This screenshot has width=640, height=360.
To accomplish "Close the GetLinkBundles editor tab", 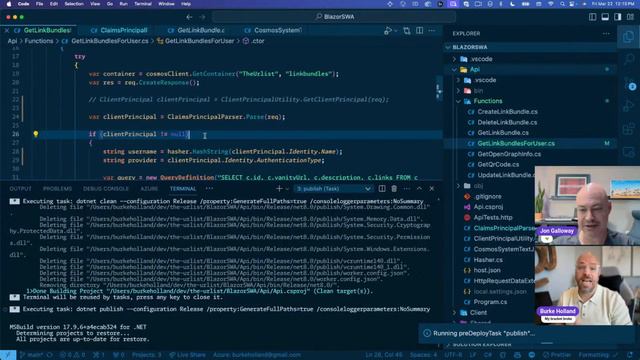I will pos(7,31).
